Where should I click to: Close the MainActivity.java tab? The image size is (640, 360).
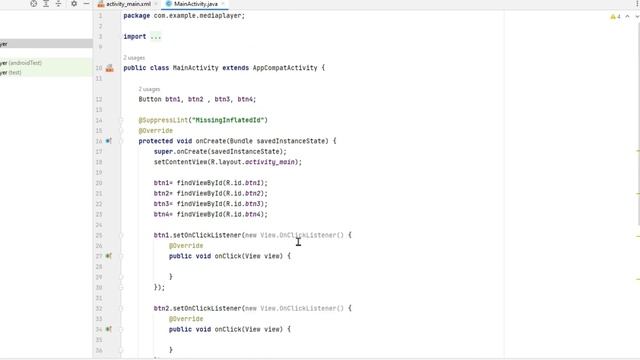pos(223,4)
